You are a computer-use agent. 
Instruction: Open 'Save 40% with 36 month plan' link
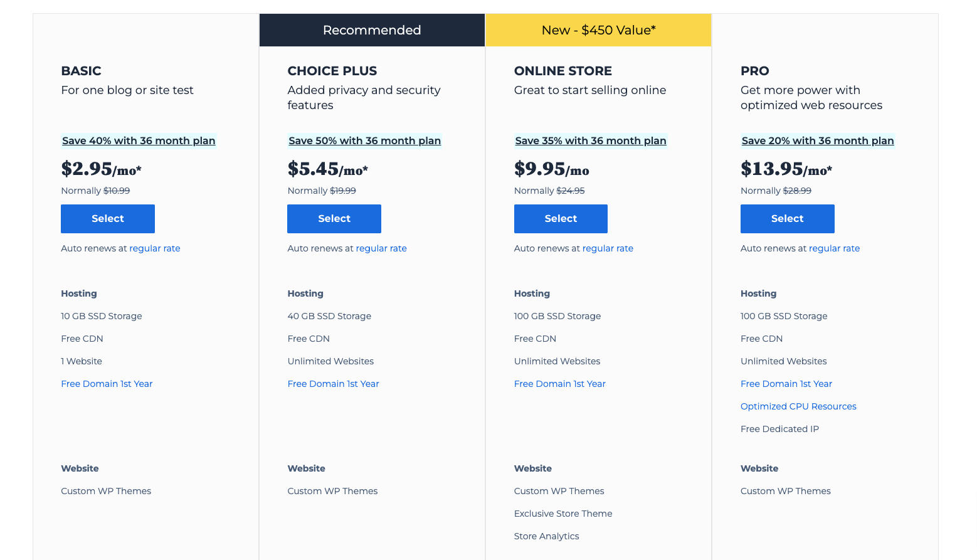[138, 140]
